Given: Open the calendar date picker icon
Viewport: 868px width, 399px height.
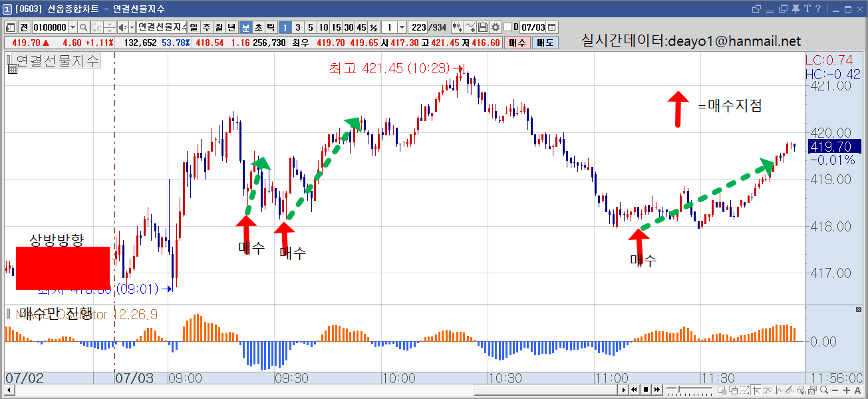Looking at the screenshot, I should tap(552, 27).
